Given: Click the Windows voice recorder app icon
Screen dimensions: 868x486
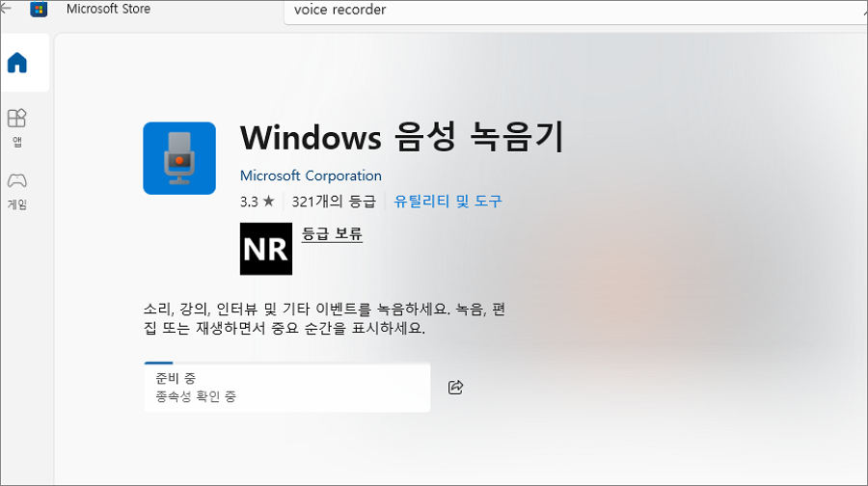Looking at the screenshot, I should [x=179, y=158].
